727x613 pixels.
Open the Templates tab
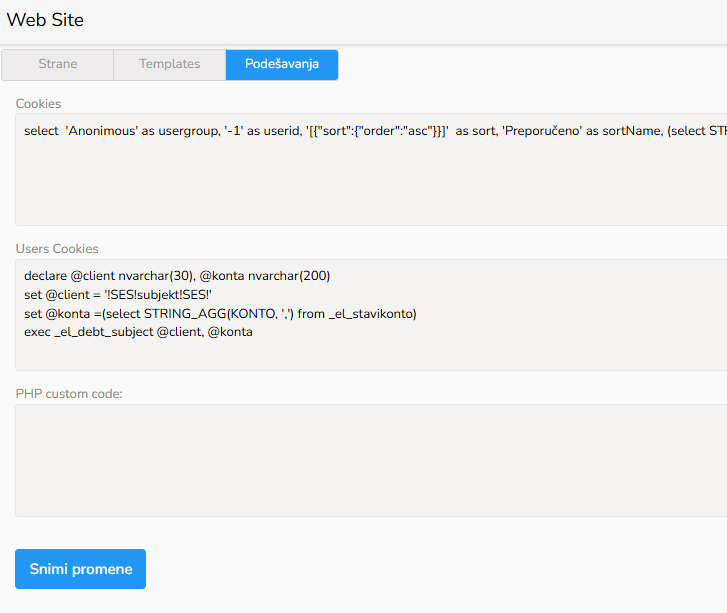(x=169, y=64)
